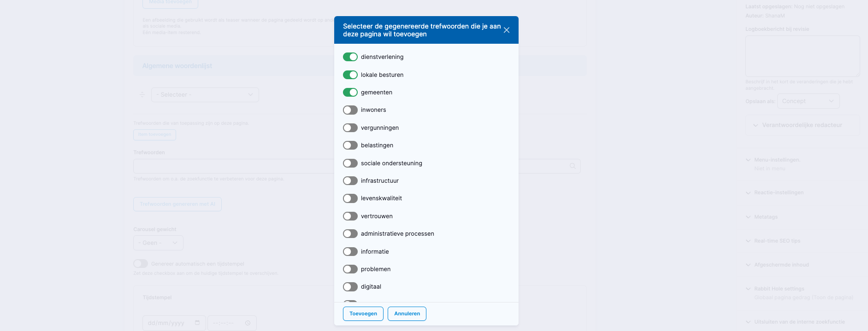Click the Annuleren button
The image size is (868, 331).
[407, 314]
